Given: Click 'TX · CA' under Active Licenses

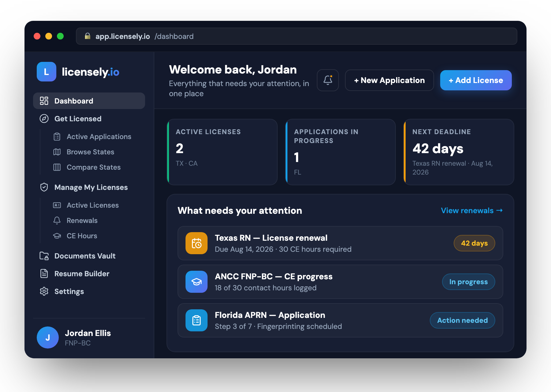Looking at the screenshot, I should click(x=187, y=163).
